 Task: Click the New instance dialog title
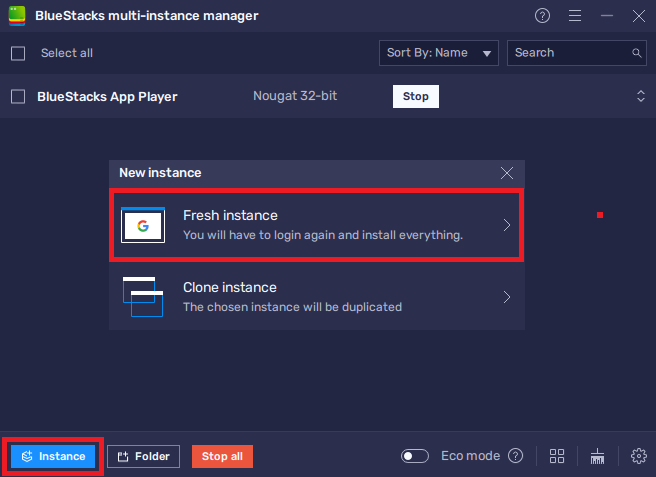pyautogui.click(x=160, y=173)
